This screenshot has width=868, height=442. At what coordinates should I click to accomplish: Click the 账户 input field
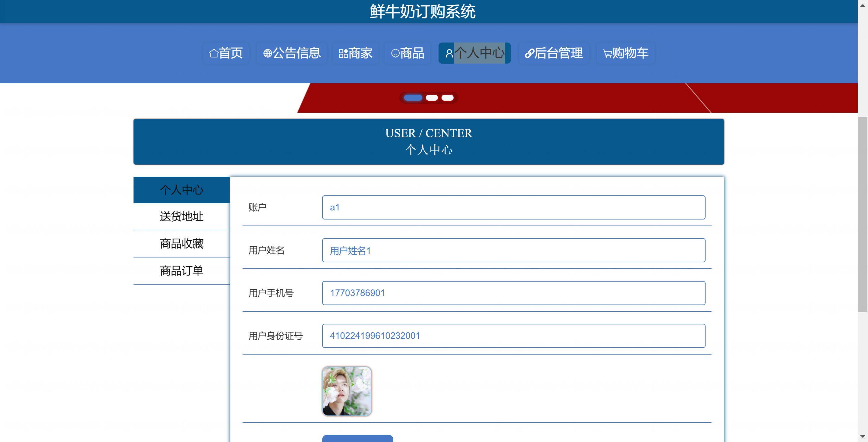514,207
